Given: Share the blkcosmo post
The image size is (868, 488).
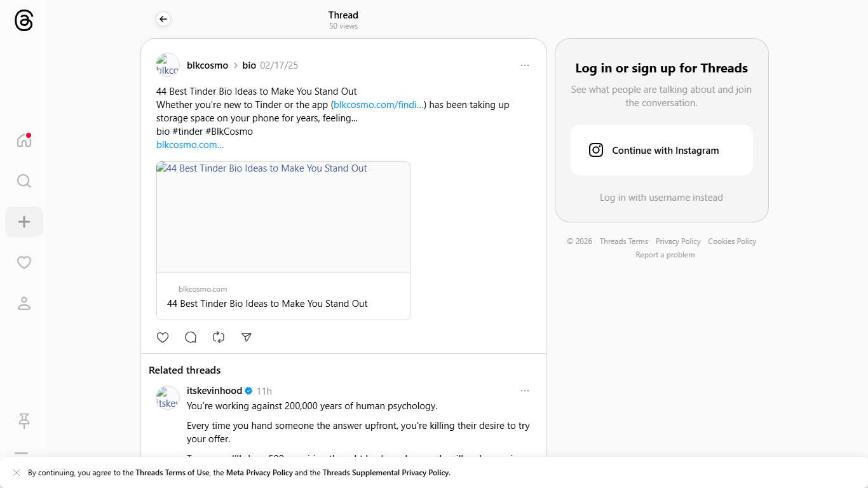Looking at the screenshot, I should pos(247,337).
